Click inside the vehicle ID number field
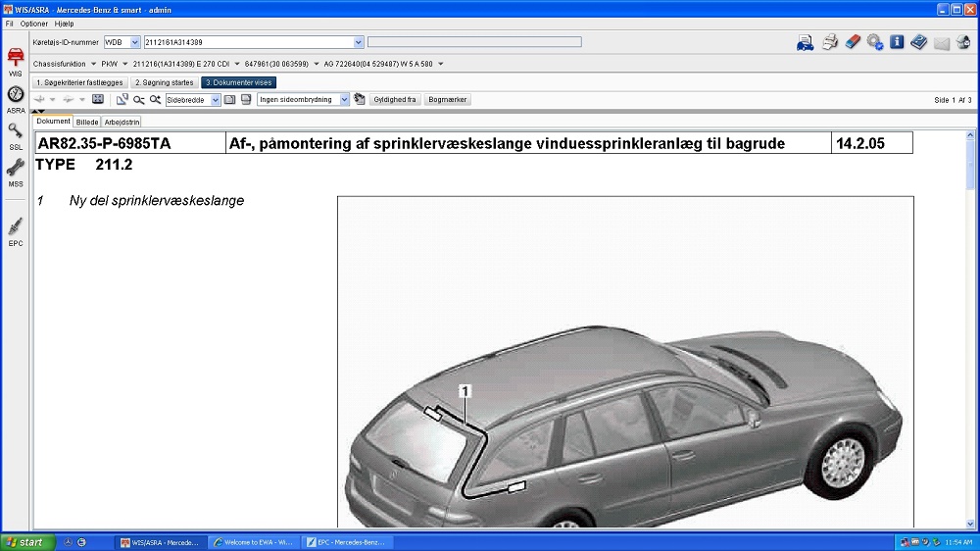980x551 pixels. click(248, 42)
